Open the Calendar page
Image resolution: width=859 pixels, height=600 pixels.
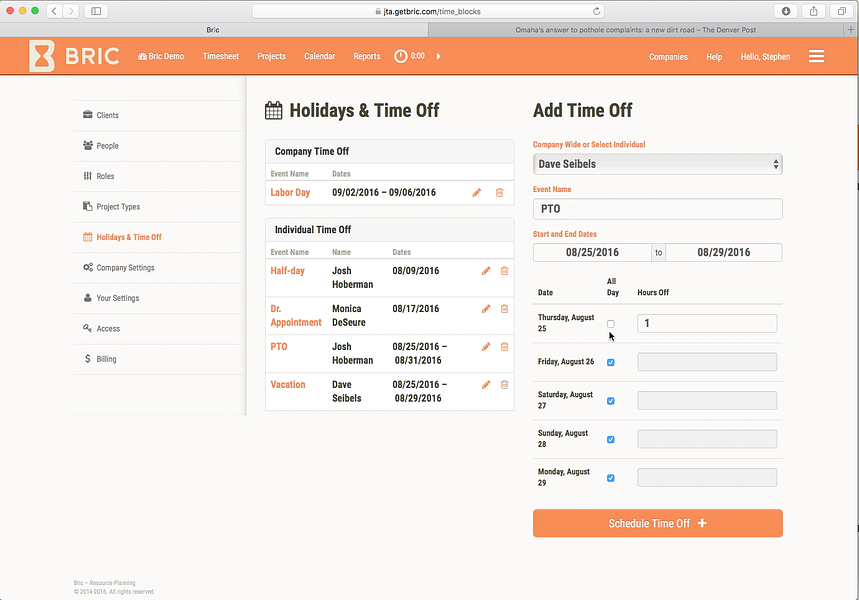pyautogui.click(x=320, y=56)
